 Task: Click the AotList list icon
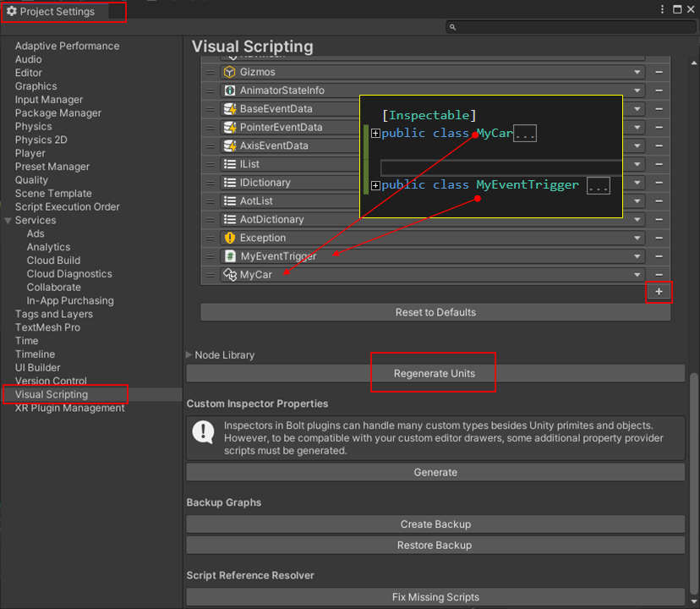(x=230, y=201)
